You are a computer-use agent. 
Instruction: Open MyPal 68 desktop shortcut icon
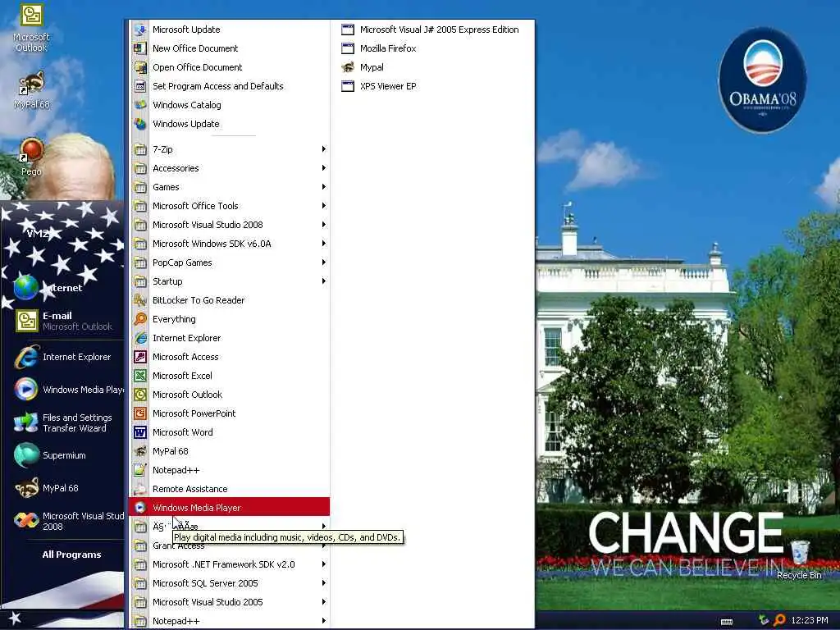click(x=32, y=90)
